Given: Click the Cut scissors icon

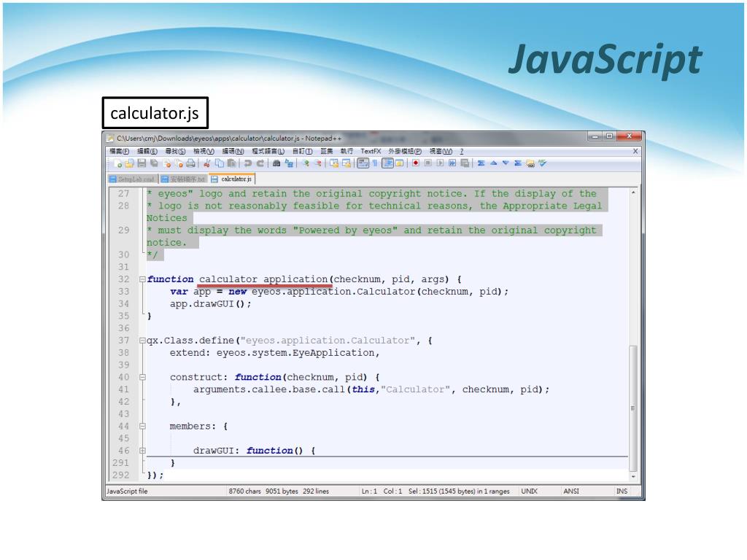Looking at the screenshot, I should (206, 163).
